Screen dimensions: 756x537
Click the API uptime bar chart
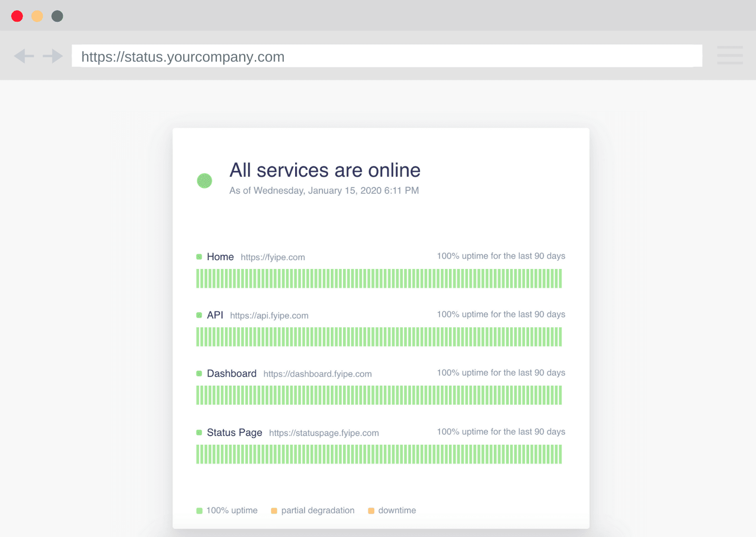click(379, 337)
